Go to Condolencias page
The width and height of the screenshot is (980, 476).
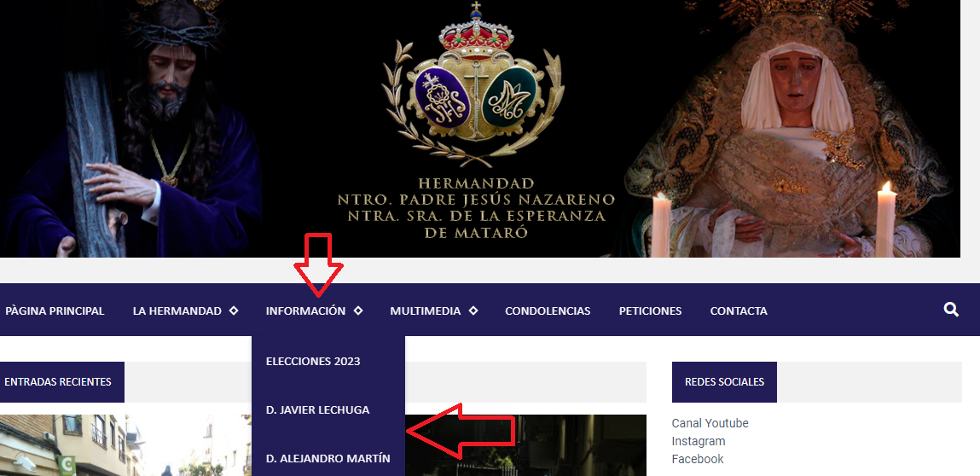click(x=548, y=311)
